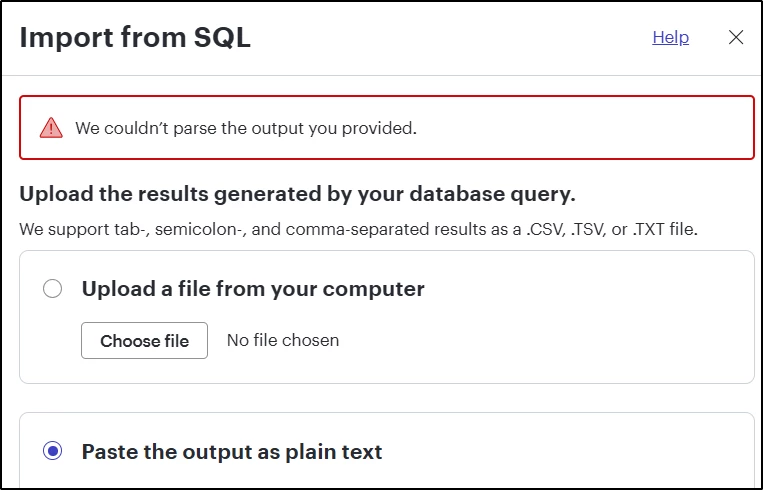Open the Help link
763x490 pixels.
[x=670, y=37]
